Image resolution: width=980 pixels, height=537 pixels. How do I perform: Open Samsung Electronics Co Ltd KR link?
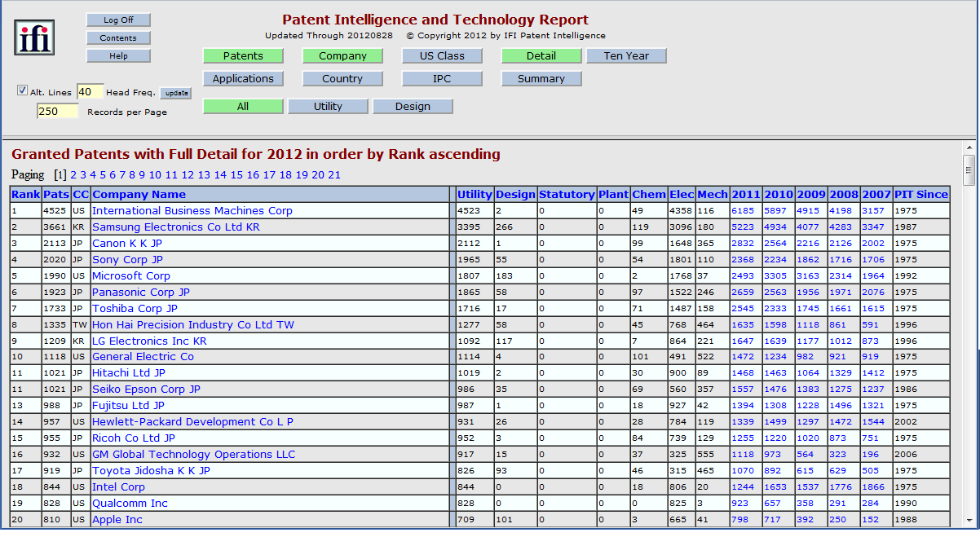(x=176, y=227)
